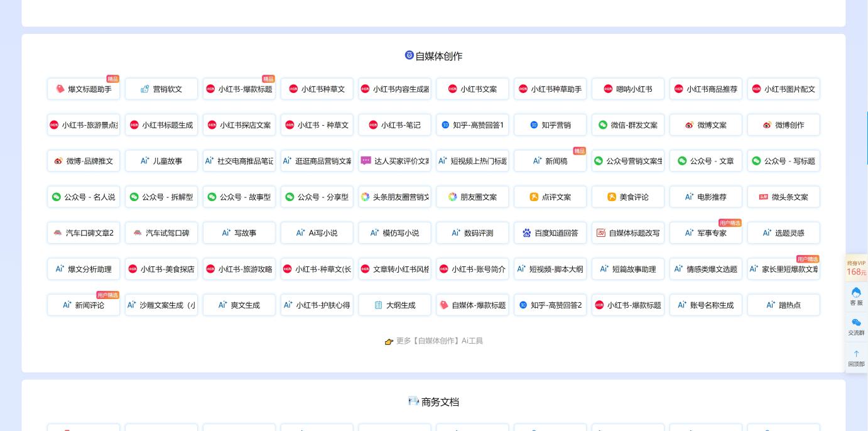Click 小红书-美食探店 icon
The width and height of the screenshot is (868, 431).
pos(133,269)
